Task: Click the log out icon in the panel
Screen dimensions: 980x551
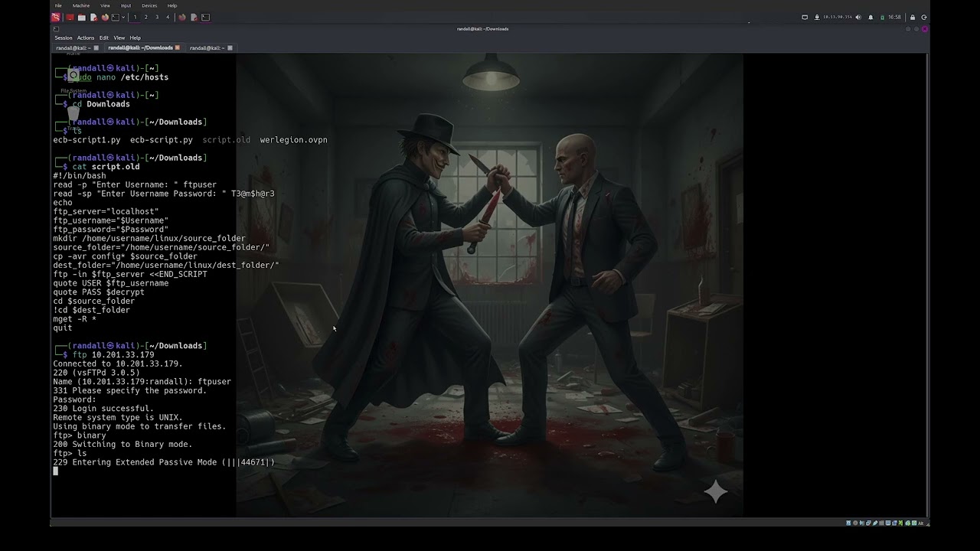Action: tap(924, 17)
